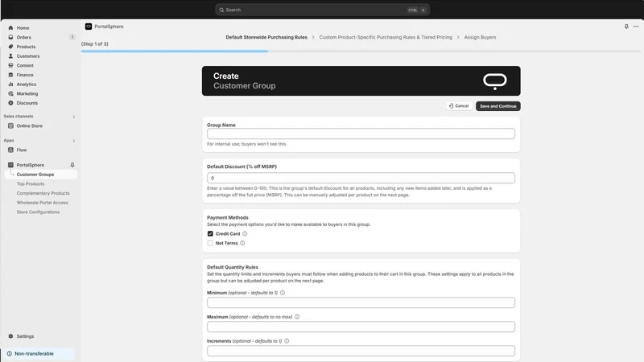Show Net Terms info tooltip icon
This screenshot has height=362, width=644.
tap(242, 243)
